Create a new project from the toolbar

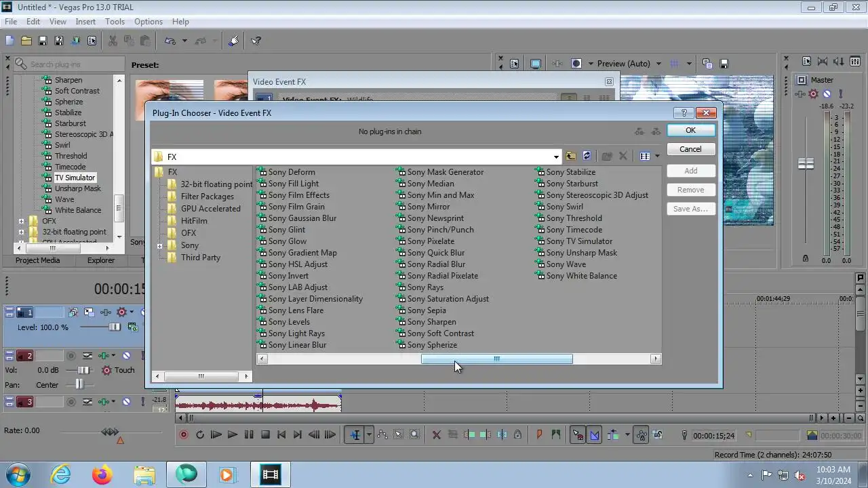(10, 41)
